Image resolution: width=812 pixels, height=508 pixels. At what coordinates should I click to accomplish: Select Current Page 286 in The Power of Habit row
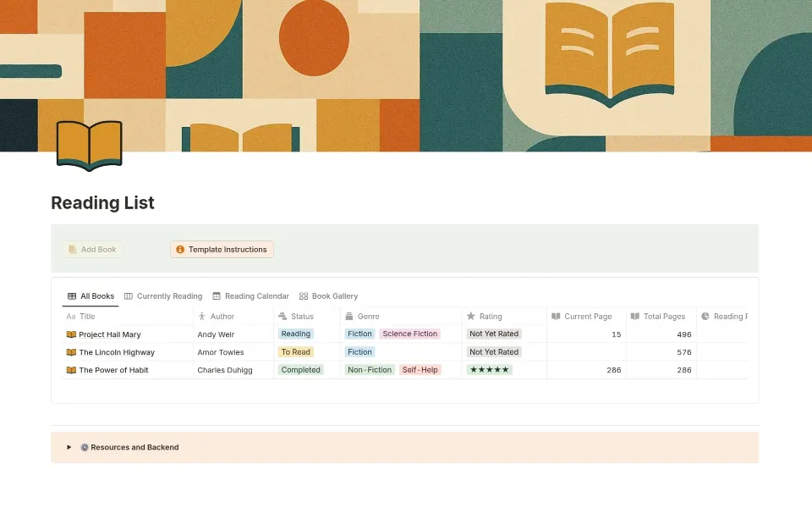(614, 370)
